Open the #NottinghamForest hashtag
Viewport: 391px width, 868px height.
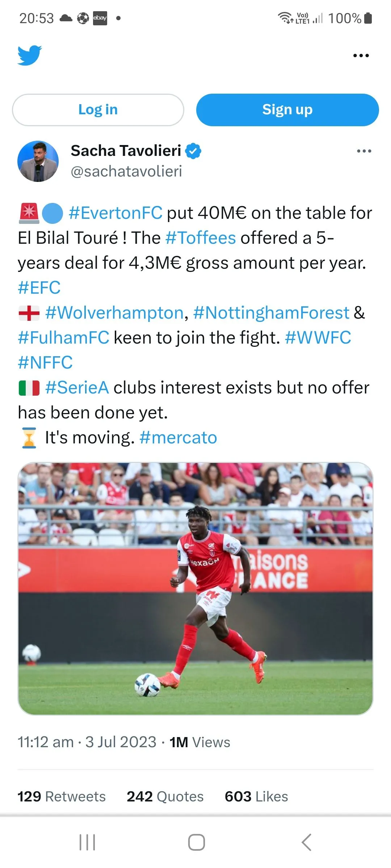[x=271, y=313]
